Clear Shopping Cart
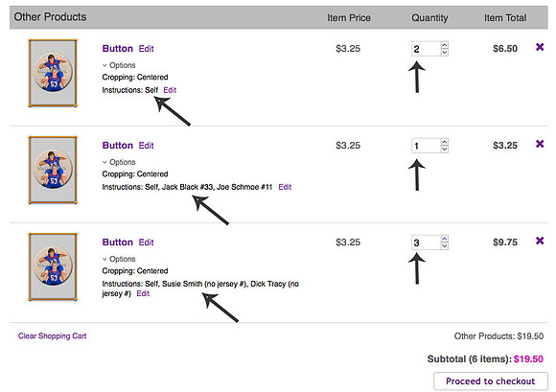The image size is (556, 392). 52,336
